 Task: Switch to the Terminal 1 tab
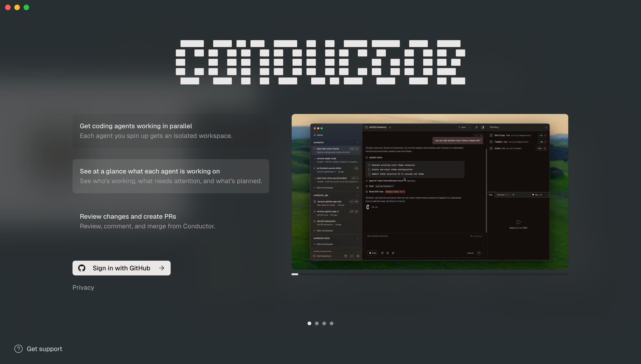(501, 195)
